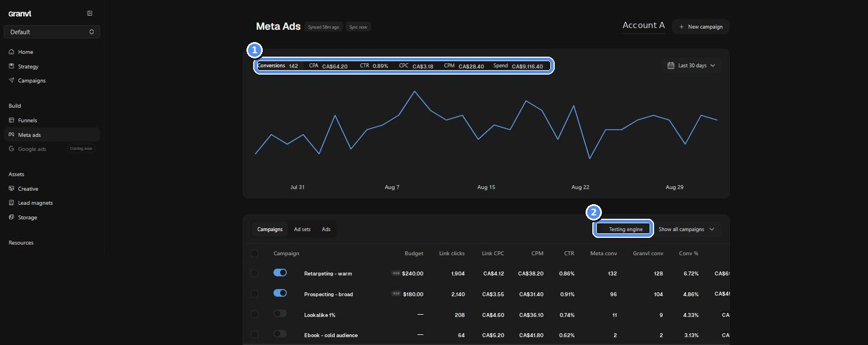Click the calendar icon beside Last 30 days
The image size is (868, 345).
[x=670, y=66]
